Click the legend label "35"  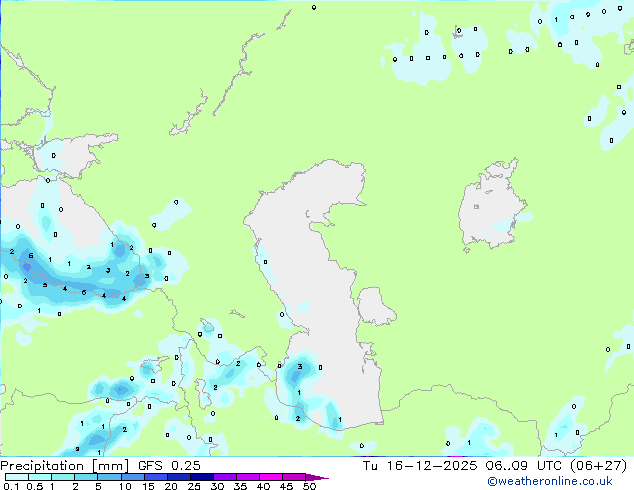point(240,486)
